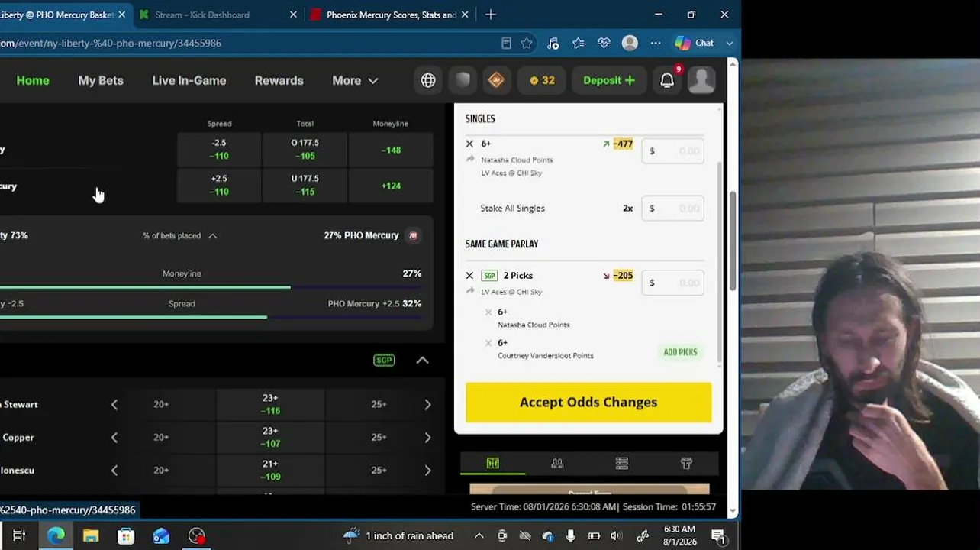Open the players icon tab
This screenshot has height=550, width=980.
point(557,463)
